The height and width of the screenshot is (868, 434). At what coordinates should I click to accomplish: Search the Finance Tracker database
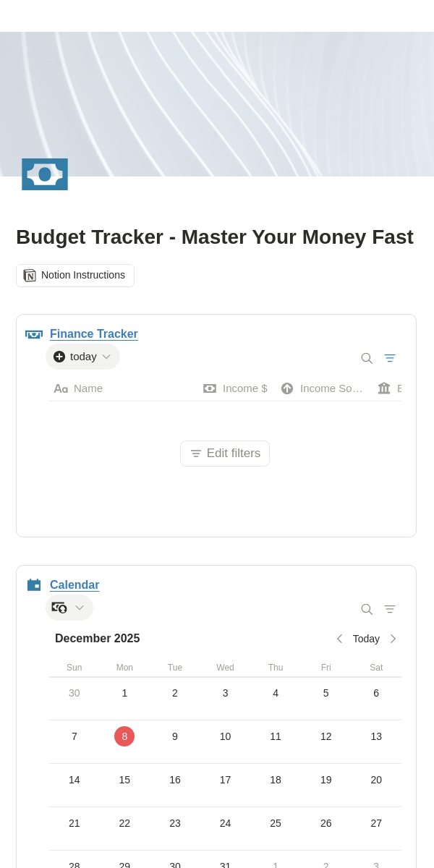367,358
